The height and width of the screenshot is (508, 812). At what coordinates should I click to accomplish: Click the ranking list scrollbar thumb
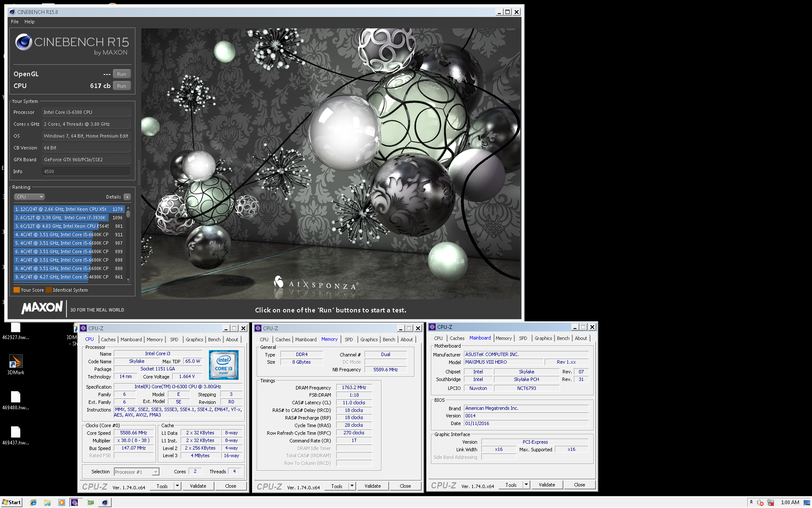(128, 214)
